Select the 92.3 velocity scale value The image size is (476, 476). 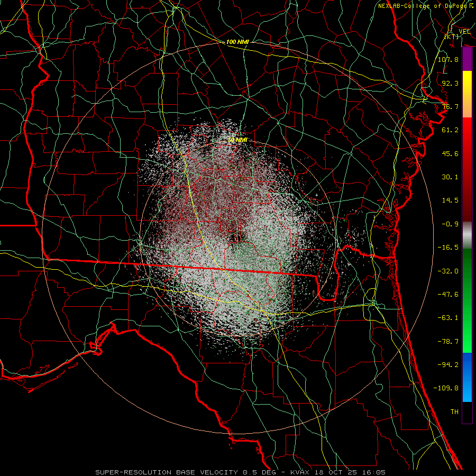pyautogui.click(x=450, y=83)
